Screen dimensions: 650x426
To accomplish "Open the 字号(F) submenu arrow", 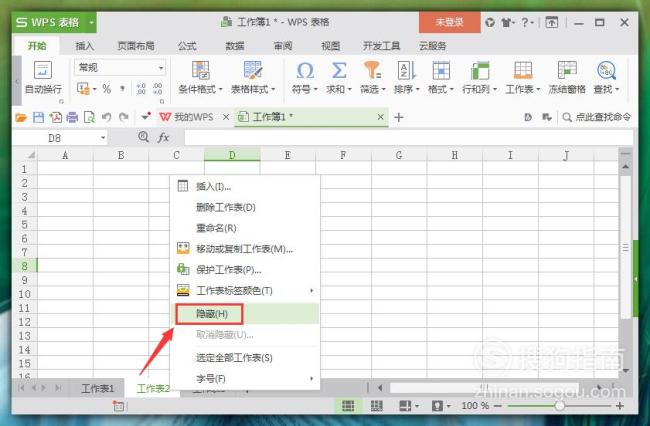I will pos(311,379).
